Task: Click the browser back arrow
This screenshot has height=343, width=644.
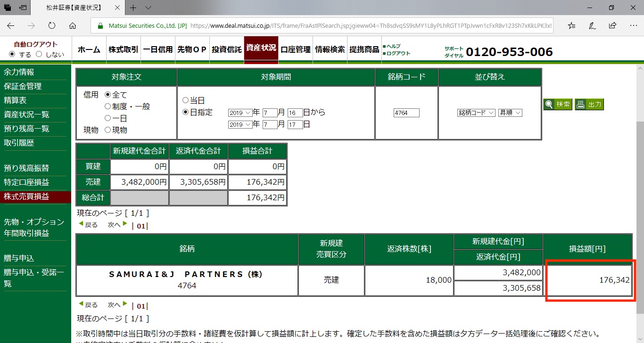Action: 10,25
